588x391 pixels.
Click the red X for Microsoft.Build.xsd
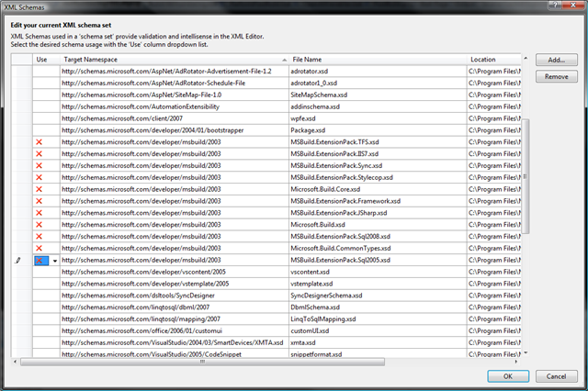(x=39, y=225)
